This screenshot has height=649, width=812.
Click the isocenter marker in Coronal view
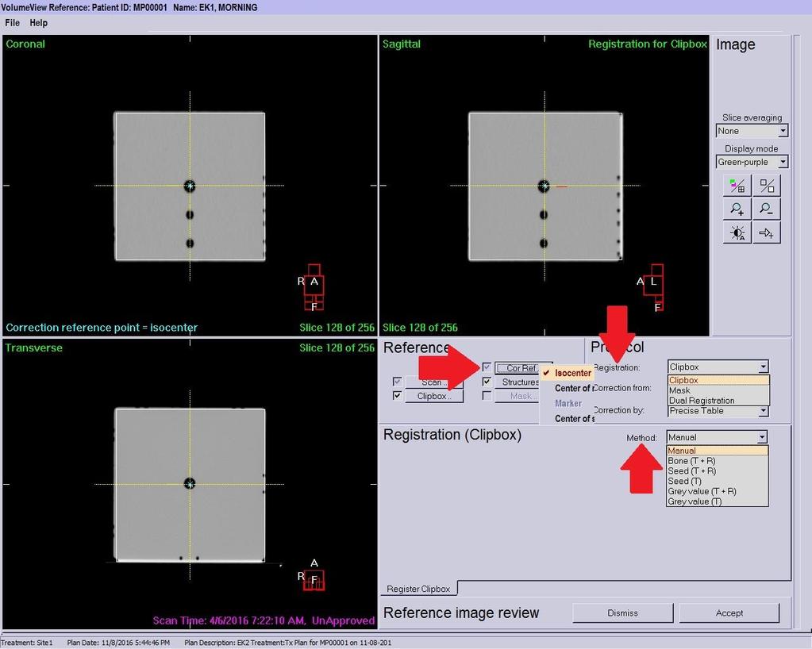point(190,186)
